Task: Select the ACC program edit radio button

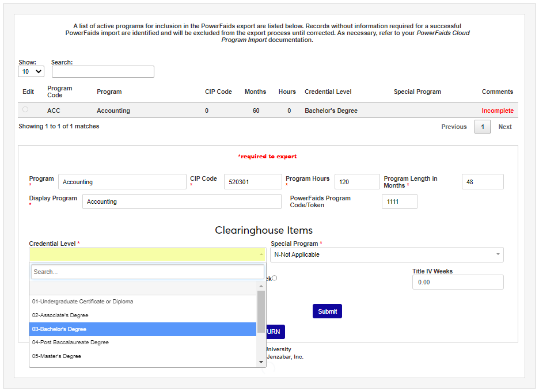Action: [25, 109]
